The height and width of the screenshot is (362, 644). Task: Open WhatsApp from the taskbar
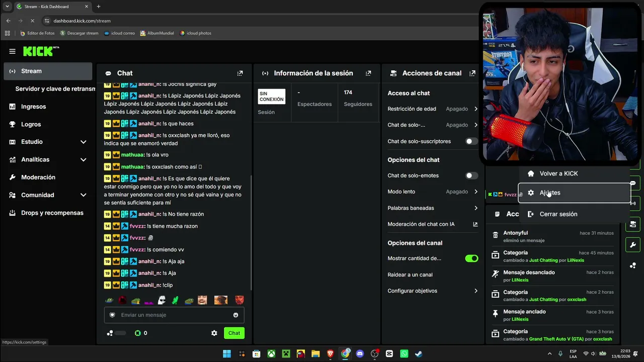404,353
